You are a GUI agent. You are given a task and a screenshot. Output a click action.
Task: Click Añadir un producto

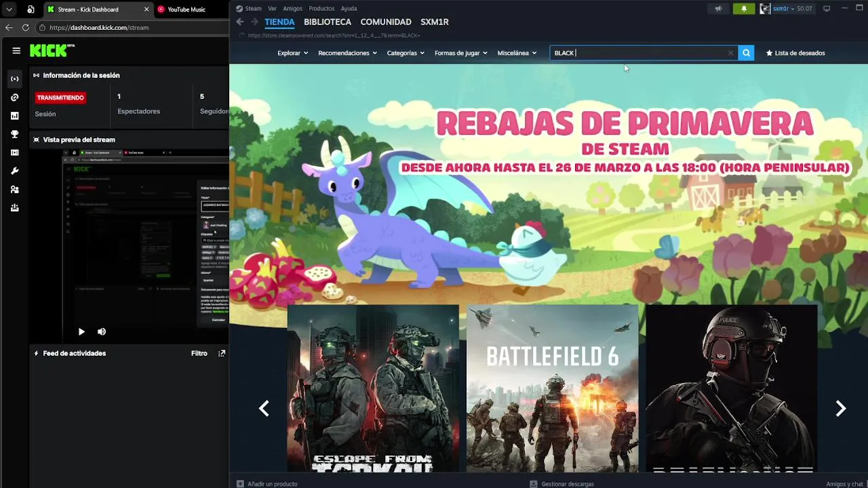pos(267,484)
